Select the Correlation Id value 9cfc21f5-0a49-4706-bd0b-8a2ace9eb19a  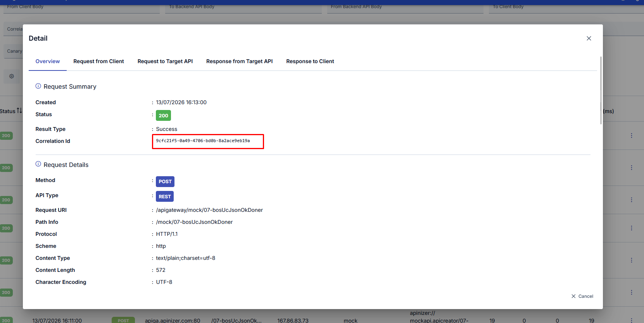(x=203, y=141)
